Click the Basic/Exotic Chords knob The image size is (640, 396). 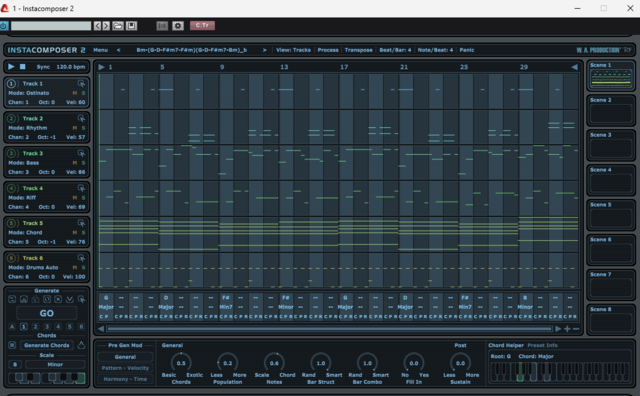coord(181,363)
